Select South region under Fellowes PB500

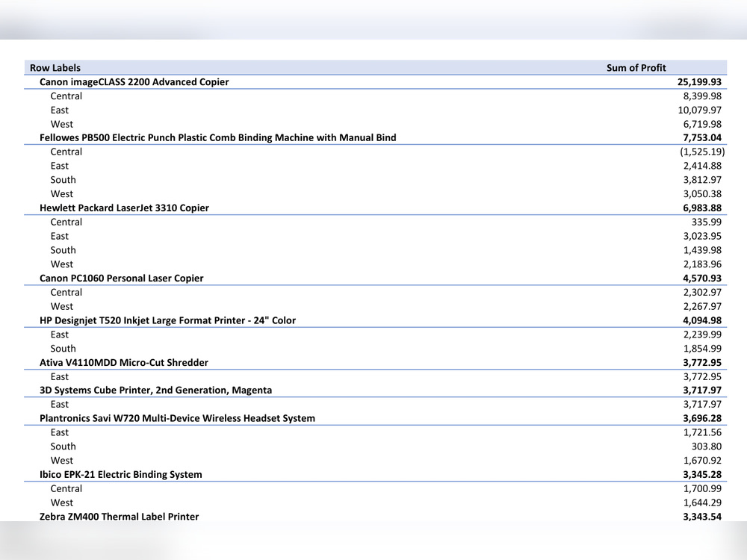[x=63, y=180]
